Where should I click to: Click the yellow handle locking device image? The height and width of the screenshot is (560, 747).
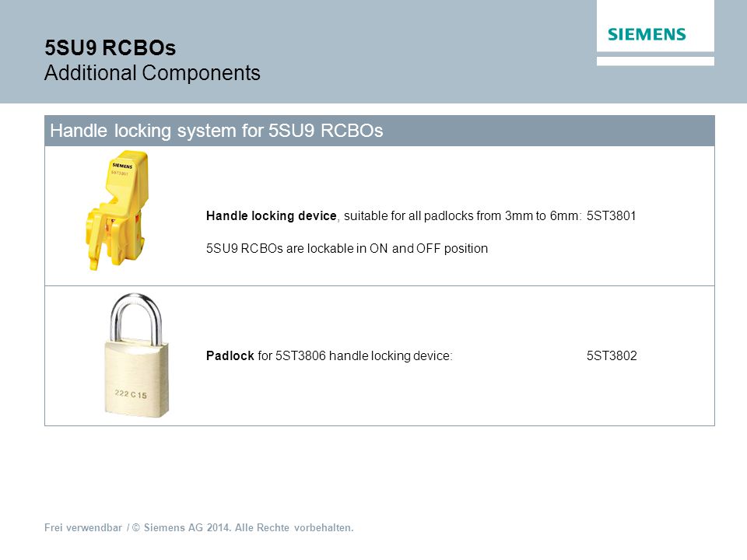[117, 210]
